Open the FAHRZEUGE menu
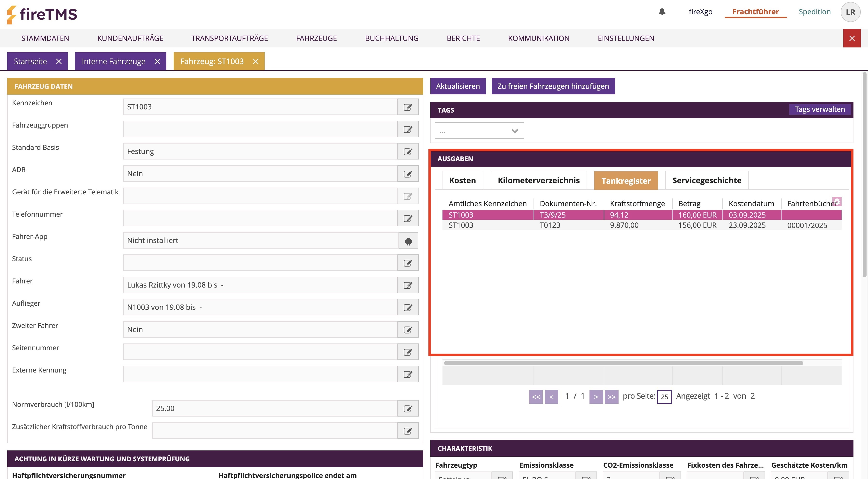Image resolution: width=868 pixels, height=479 pixels. tap(316, 38)
